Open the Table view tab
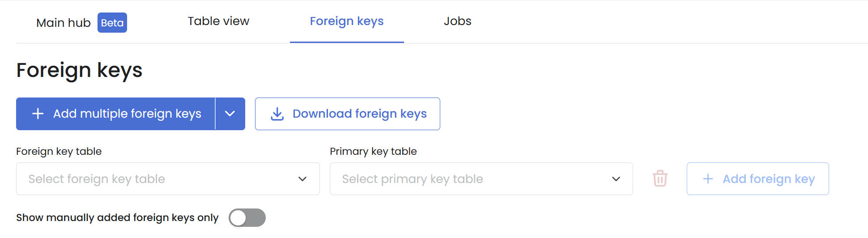This screenshot has width=868, height=238. (218, 21)
